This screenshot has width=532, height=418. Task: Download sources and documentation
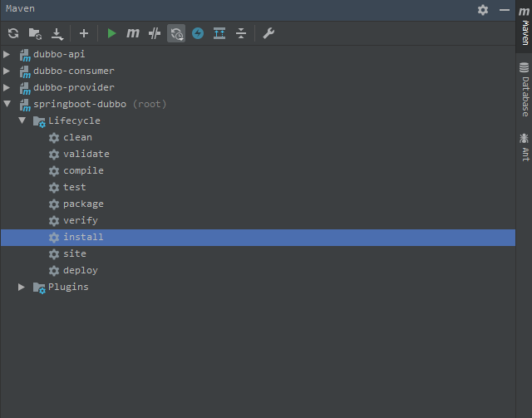coord(57,33)
